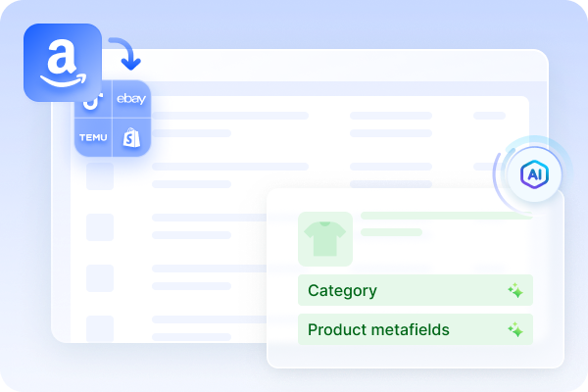
Task: Click first row's top title placeholder bar
Action: (230, 116)
